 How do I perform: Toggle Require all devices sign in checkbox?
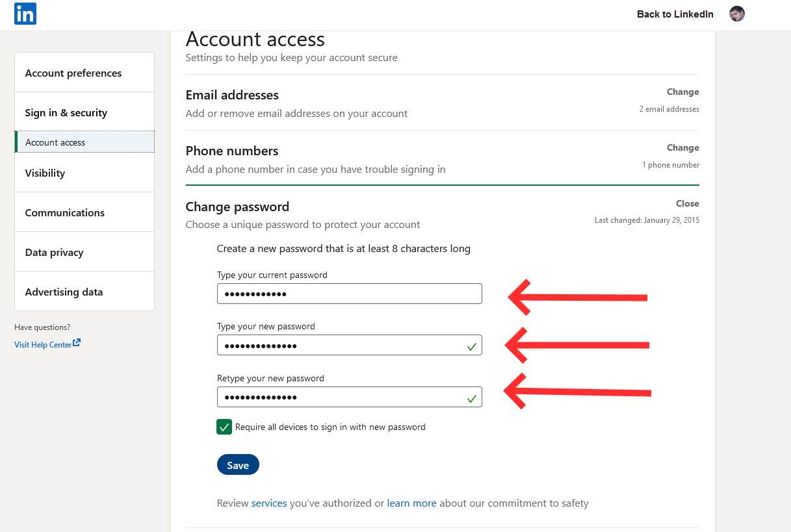(x=224, y=427)
